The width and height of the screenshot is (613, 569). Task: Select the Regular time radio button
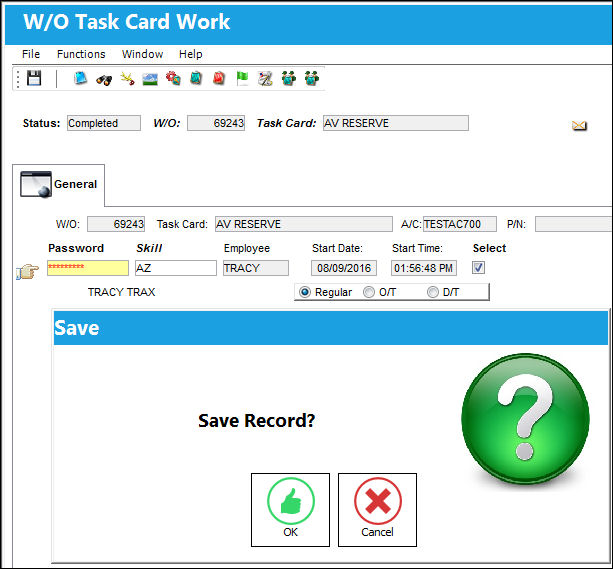[305, 292]
